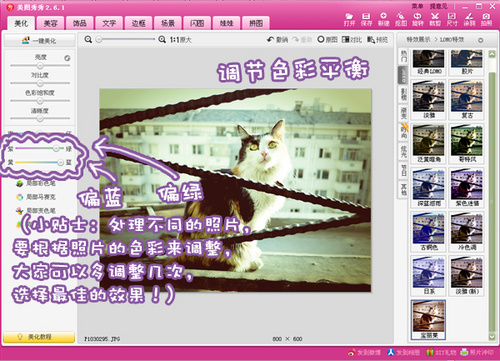Open the 热门 effects category tab

(x=403, y=56)
